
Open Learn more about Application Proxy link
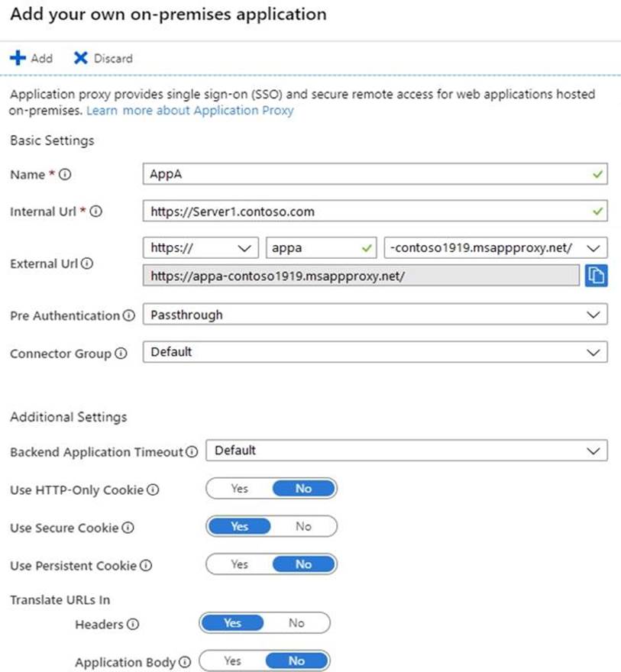(x=189, y=111)
